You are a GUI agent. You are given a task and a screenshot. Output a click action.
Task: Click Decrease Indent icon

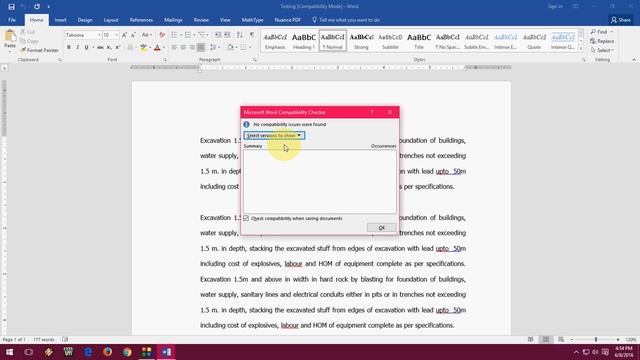[x=218, y=35]
